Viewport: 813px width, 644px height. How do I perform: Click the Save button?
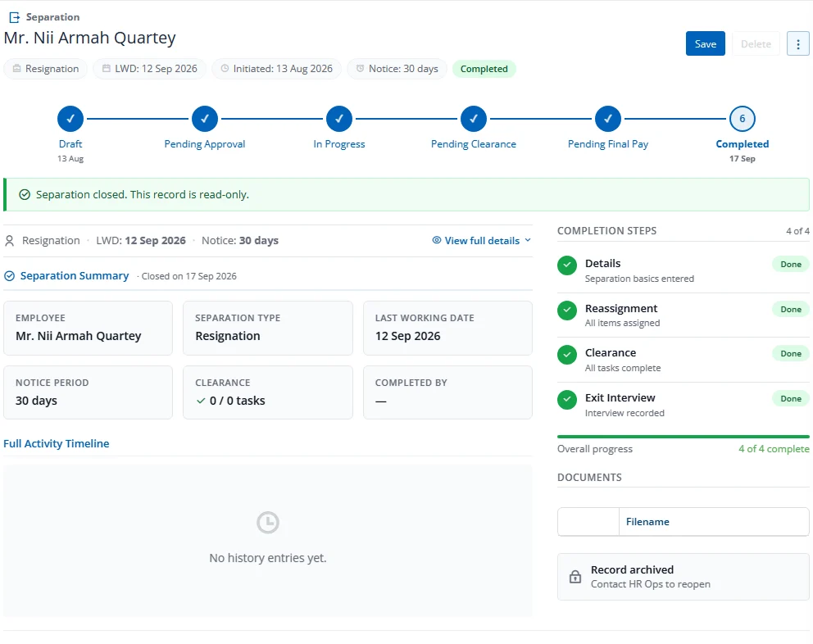(x=705, y=44)
